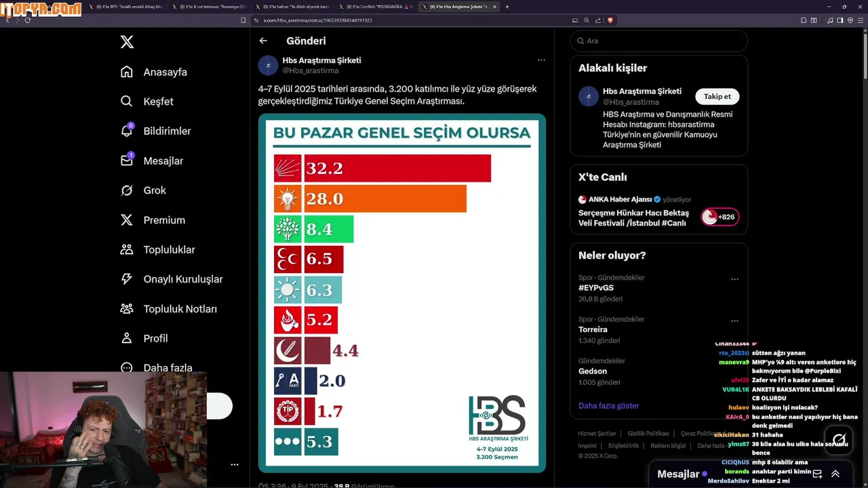Switch to X'te hafıza tab
Viewport: 868px width, 488px height.
(x=292, y=7)
